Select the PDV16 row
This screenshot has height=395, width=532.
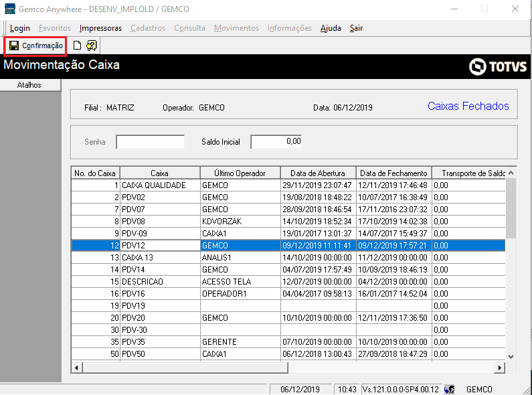(x=288, y=293)
